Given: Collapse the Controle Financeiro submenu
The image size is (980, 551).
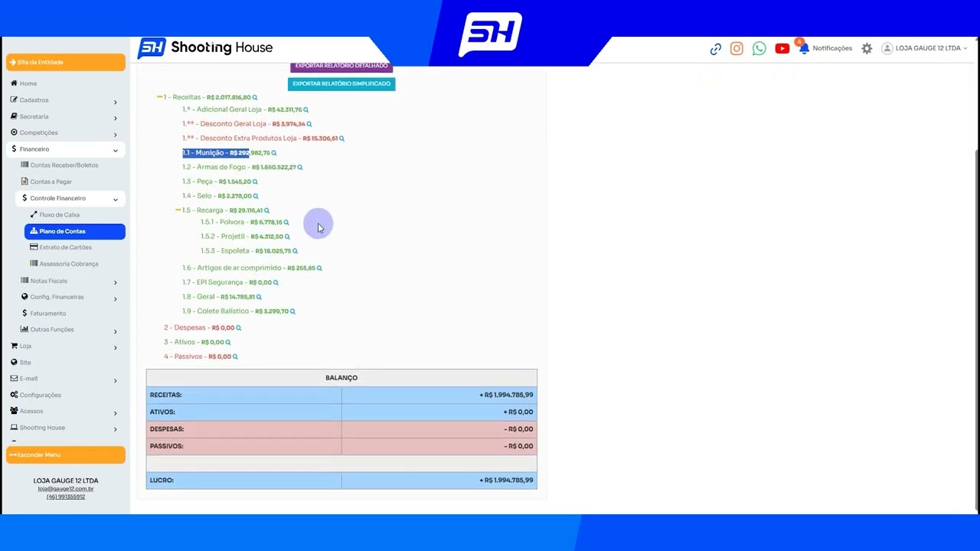Looking at the screenshot, I should pyautogui.click(x=70, y=198).
